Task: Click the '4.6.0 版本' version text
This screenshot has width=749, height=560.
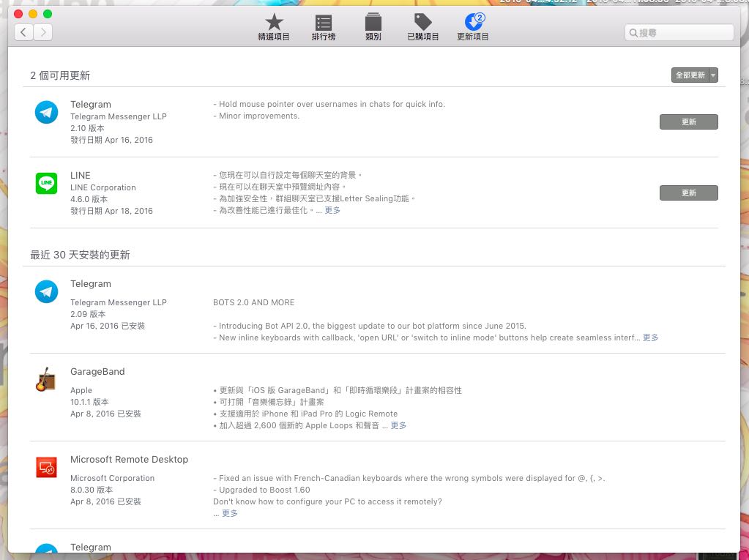Action: (89, 199)
